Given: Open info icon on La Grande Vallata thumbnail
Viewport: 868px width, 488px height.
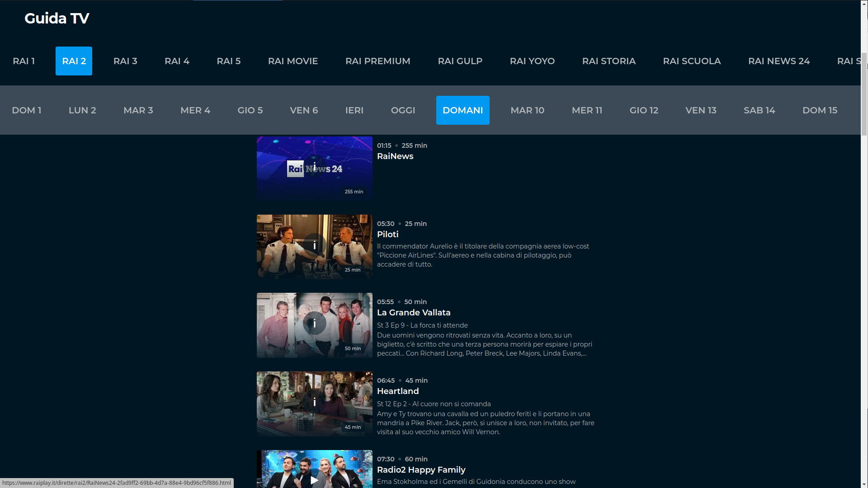Looking at the screenshot, I should pyautogui.click(x=315, y=324).
